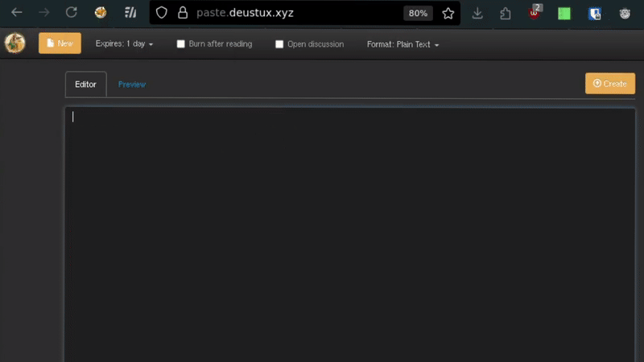Reset the 80% zoom level indicator
The image size is (644, 362).
pyautogui.click(x=418, y=13)
